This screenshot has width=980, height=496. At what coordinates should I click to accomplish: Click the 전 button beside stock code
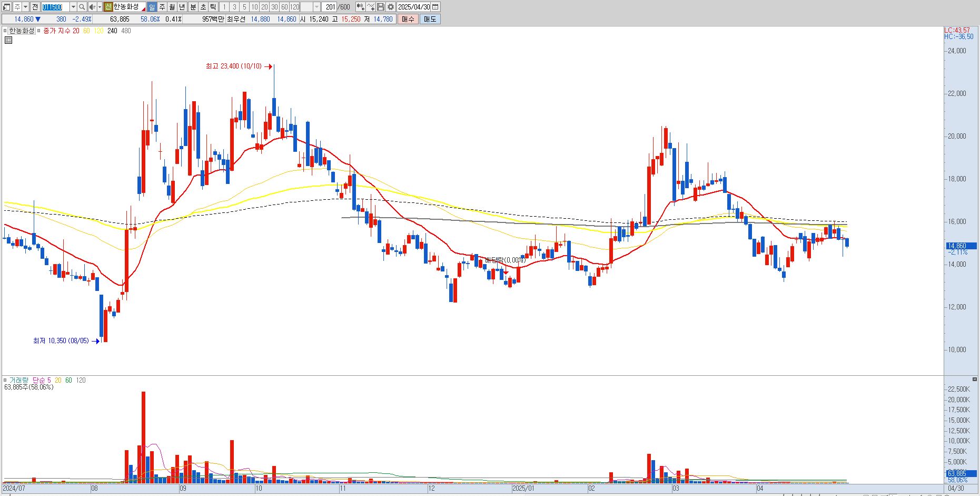35,7
